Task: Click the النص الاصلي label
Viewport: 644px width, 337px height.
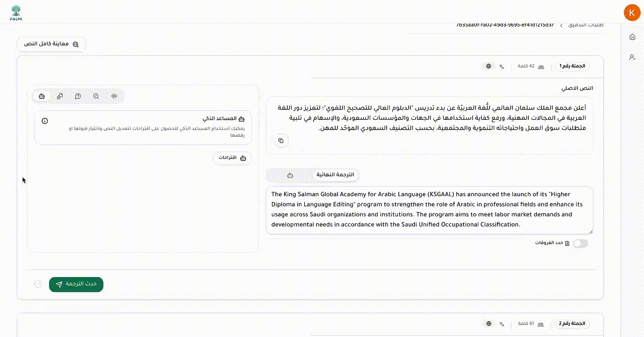Action: [577, 88]
